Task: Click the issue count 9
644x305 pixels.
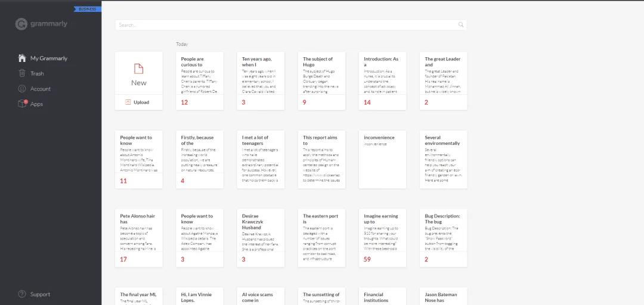Action: 304,102
